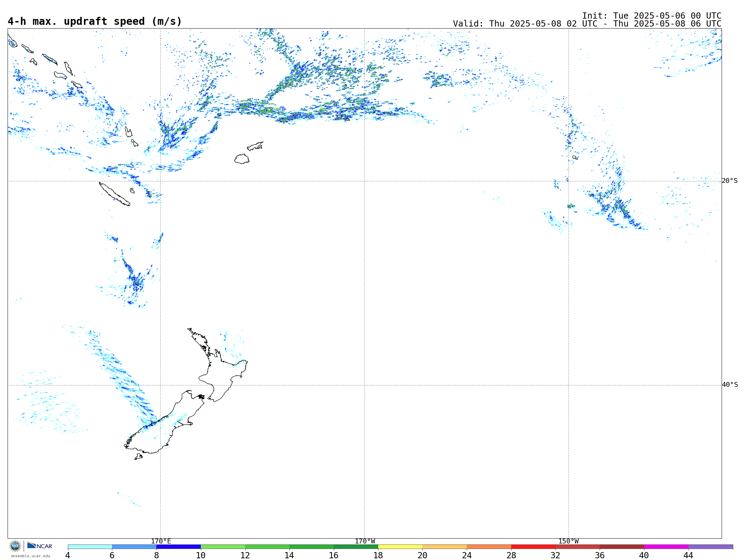Click the 'Init: Tue 2025-05-06 00 UTC' text
The image size is (744, 560).
(652, 16)
